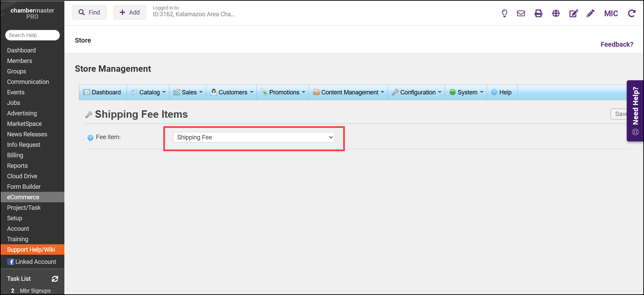Go to Store Management Dashboard tab
This screenshot has height=295, width=644.
pos(103,92)
